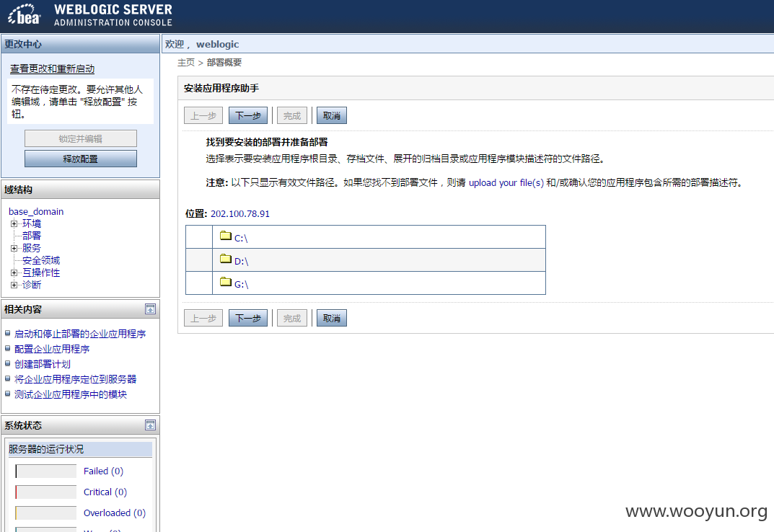Click the Critical (0) status link

point(105,492)
